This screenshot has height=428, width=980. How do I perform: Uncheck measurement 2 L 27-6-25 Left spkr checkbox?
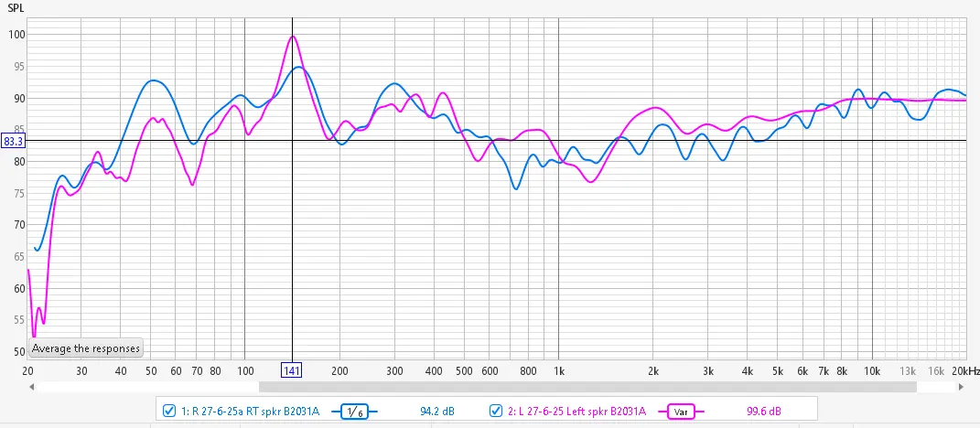(x=496, y=411)
